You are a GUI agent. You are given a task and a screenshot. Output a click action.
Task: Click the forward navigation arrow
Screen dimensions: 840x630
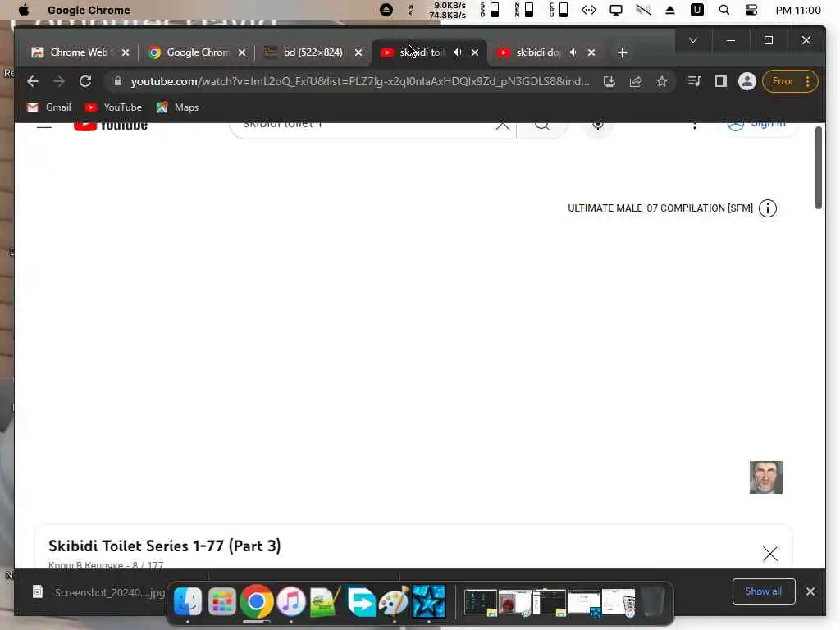pos(59,81)
